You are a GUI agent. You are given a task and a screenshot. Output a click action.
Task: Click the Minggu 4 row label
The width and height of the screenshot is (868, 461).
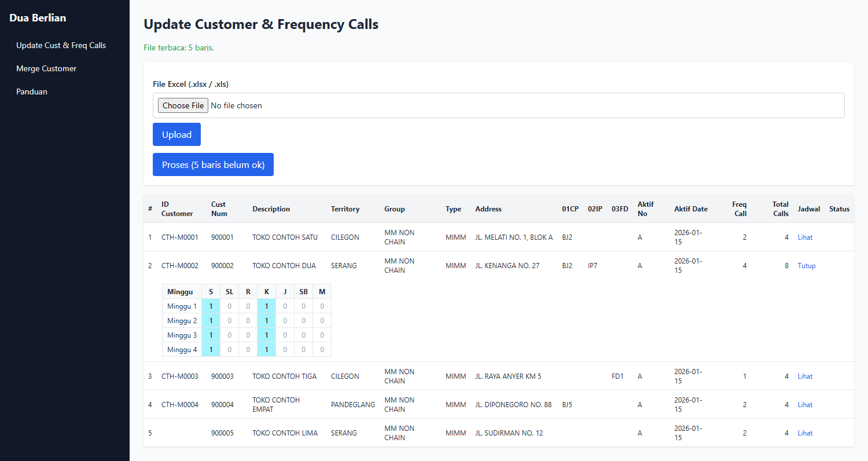pyautogui.click(x=182, y=349)
